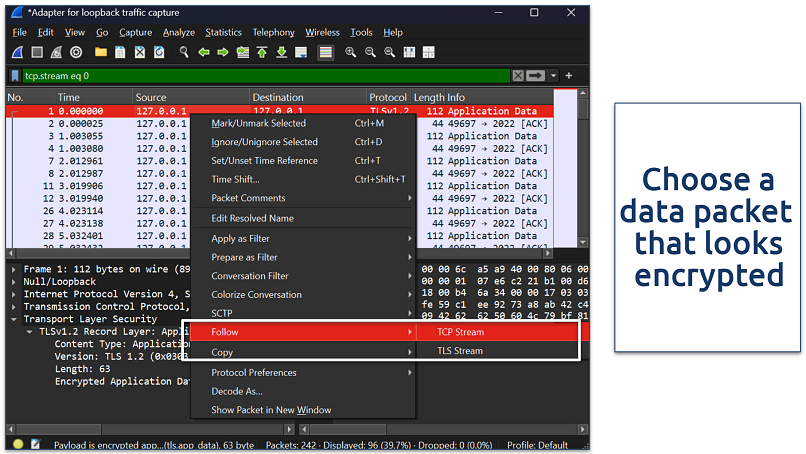806x454 pixels.
Task: Open the Statistics menu
Action: coord(223,32)
